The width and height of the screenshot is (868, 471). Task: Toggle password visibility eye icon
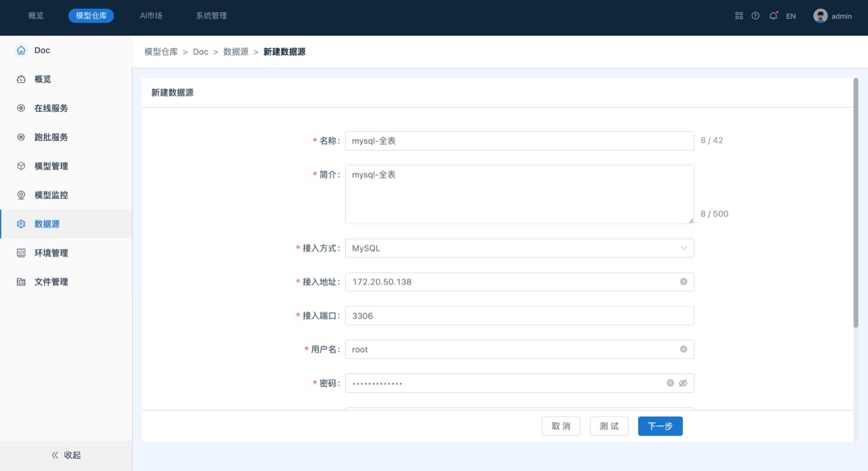tap(684, 383)
